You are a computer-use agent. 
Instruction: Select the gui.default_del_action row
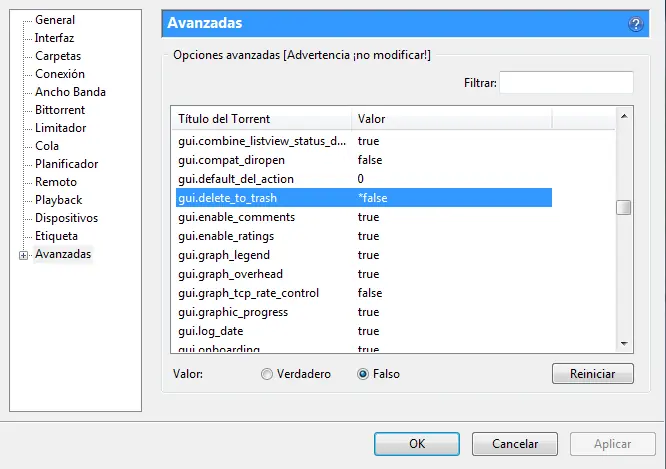(364, 179)
